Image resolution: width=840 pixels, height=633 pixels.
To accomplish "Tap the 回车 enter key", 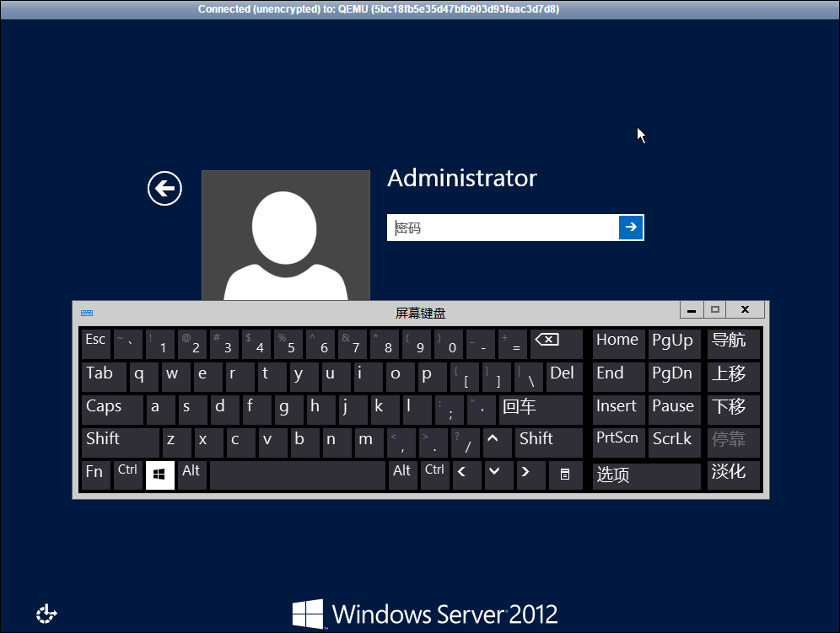I will [541, 410].
